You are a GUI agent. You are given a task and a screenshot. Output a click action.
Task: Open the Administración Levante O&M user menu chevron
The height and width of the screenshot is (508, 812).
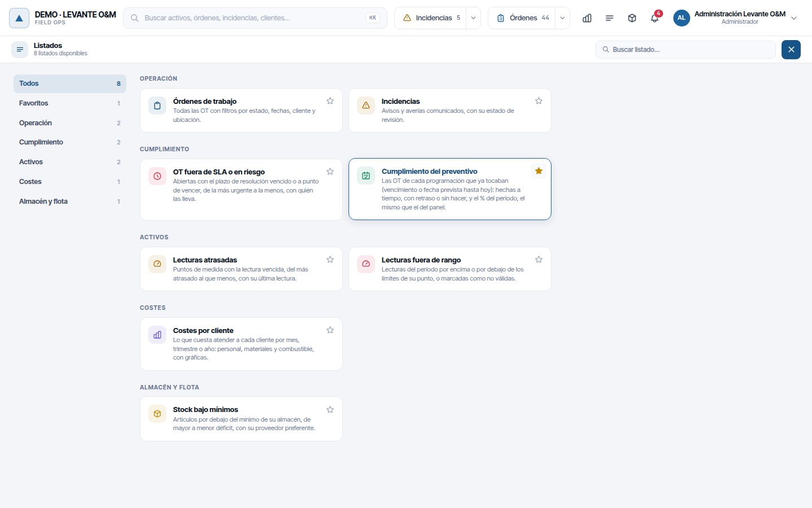tap(794, 18)
